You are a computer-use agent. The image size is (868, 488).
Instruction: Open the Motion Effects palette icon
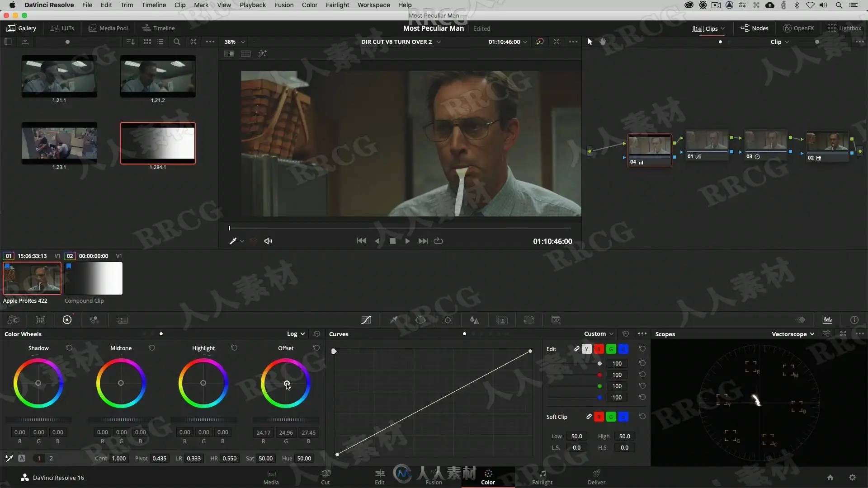tap(122, 320)
